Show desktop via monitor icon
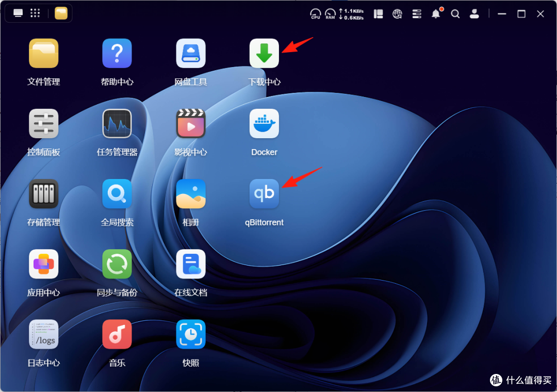557x392 pixels. click(18, 13)
